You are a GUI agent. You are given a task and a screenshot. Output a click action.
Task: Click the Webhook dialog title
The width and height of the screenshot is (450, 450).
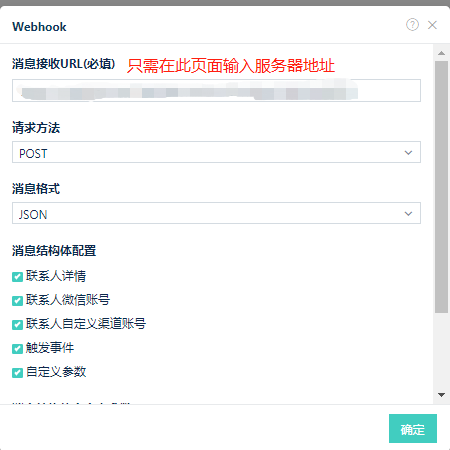pyautogui.click(x=39, y=27)
